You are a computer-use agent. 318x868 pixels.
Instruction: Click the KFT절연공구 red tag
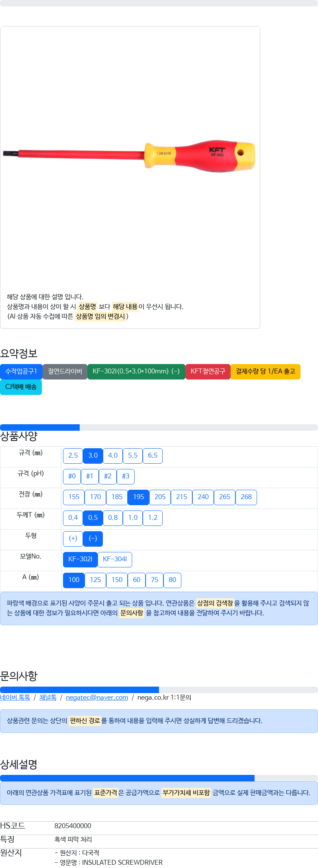pos(208,371)
